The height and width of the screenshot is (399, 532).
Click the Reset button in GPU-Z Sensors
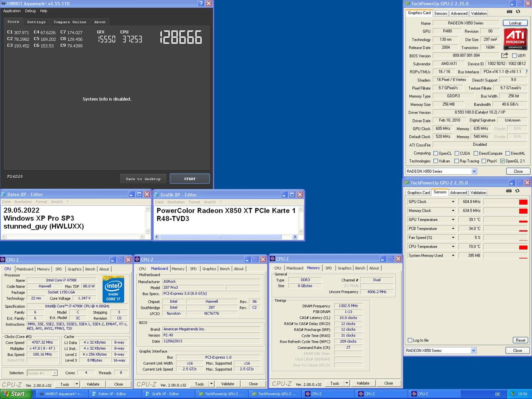[520, 340]
